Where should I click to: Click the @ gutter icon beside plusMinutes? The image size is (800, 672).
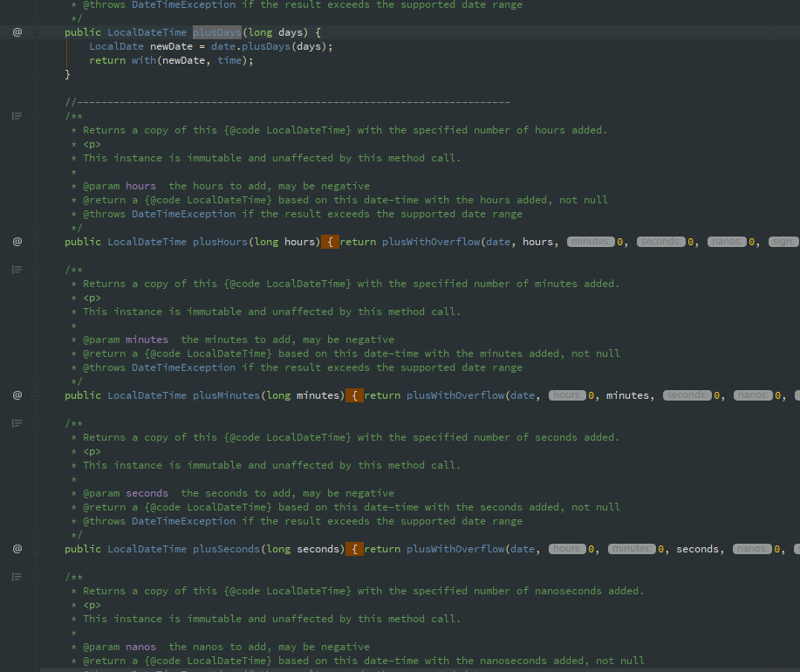point(17,395)
